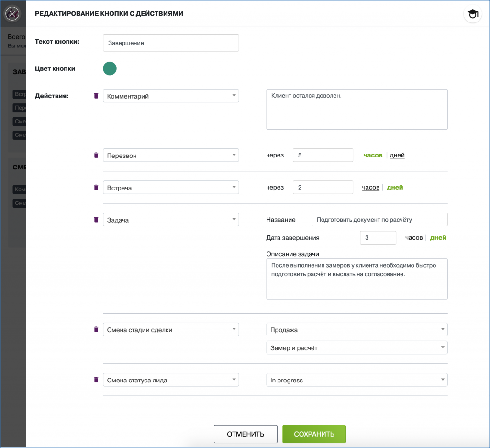This screenshot has width=490, height=448.
Task: Click the Текст кнопки input field
Action: 171,43
